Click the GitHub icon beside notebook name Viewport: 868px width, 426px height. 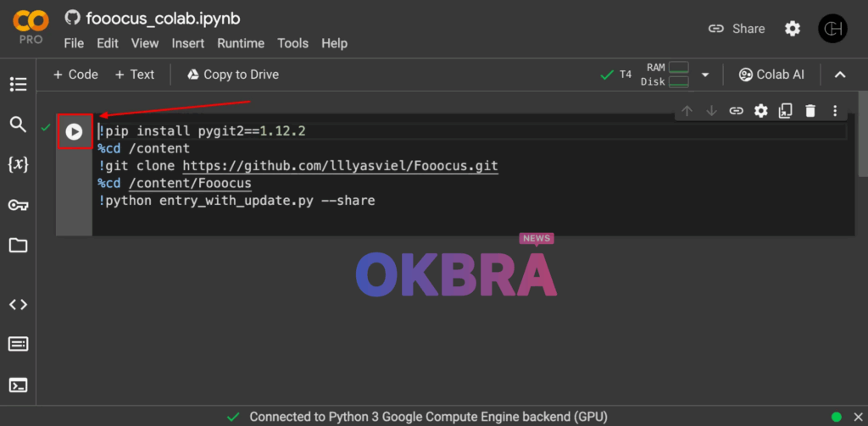(73, 18)
